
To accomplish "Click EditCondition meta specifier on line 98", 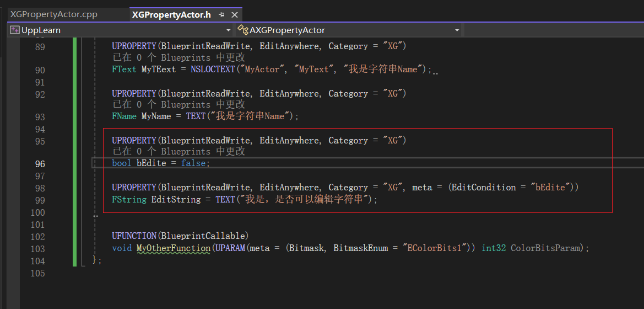I will 483,187.
